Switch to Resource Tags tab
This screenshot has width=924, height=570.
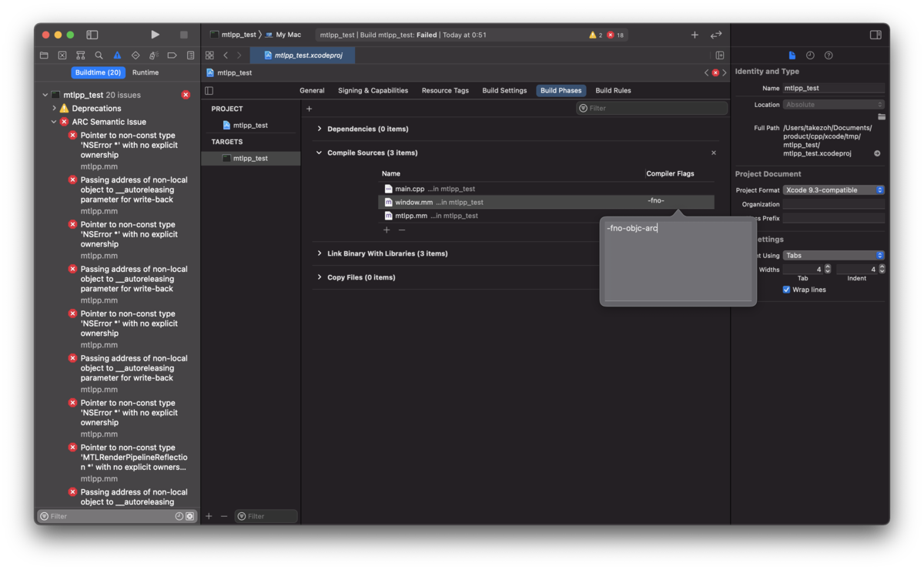(x=445, y=90)
